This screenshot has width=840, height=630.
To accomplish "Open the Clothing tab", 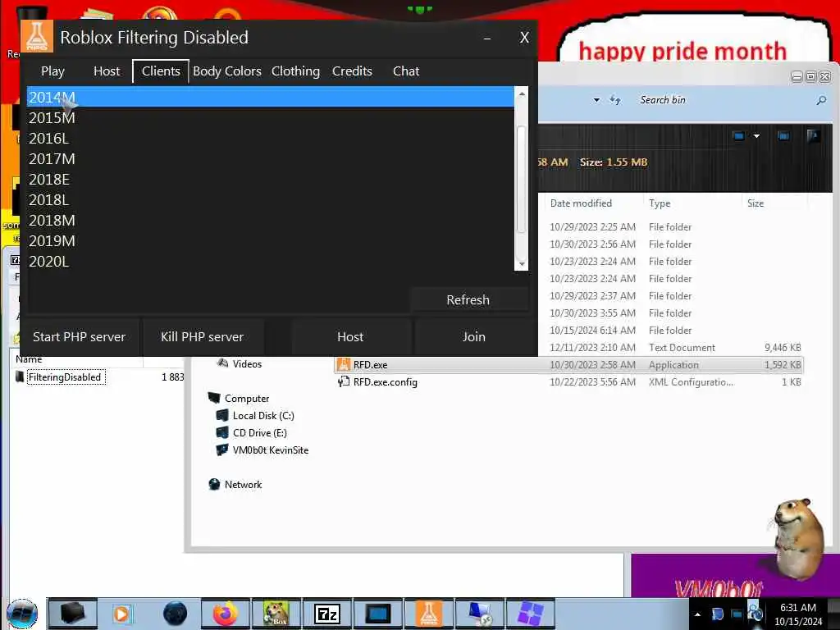I will tap(295, 71).
